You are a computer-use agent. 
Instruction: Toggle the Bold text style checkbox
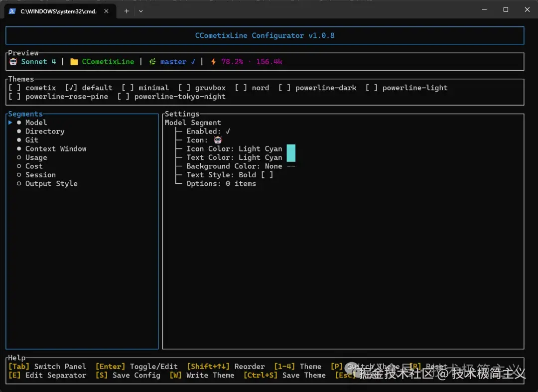point(267,175)
